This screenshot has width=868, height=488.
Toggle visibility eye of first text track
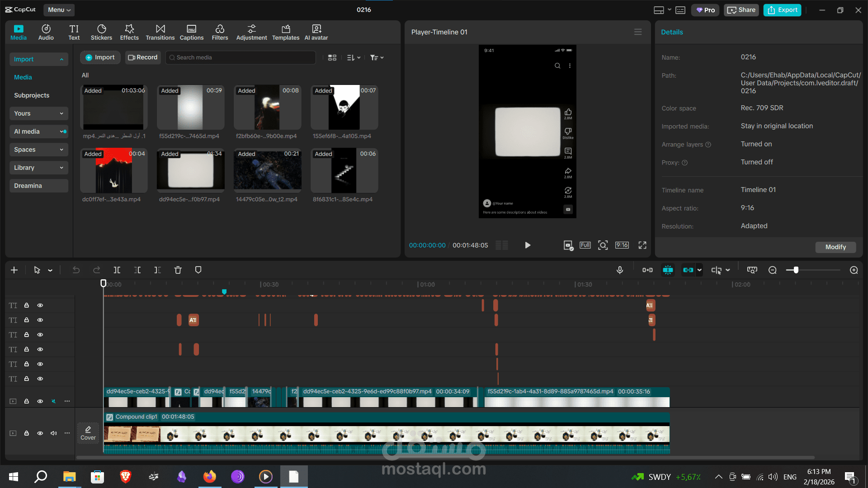click(x=40, y=305)
